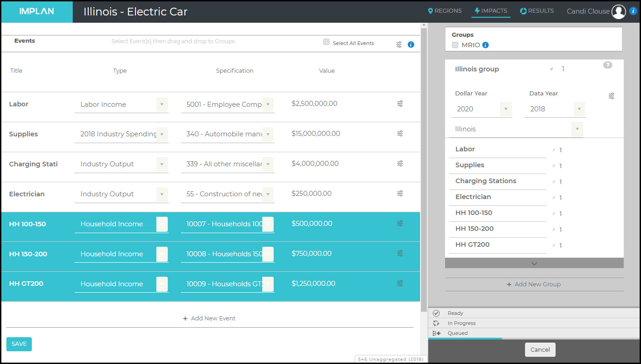Click arrow icon beside Labor in Illinois group

point(554,150)
